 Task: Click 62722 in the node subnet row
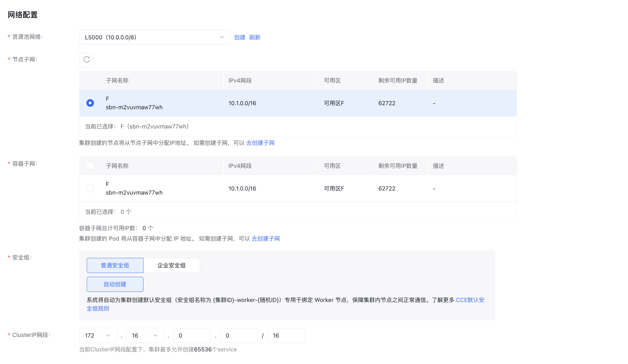387,103
